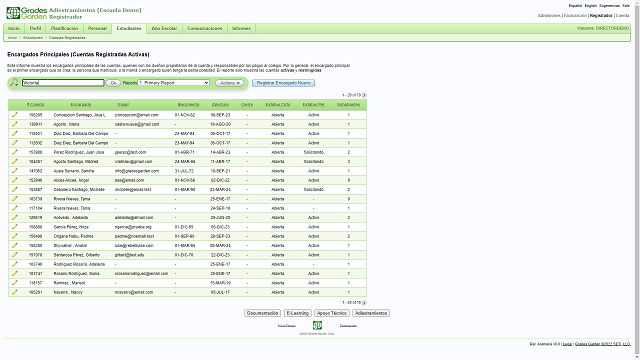The height and width of the screenshot is (360, 640).
Task: Sort by the Nacimiento column header
Action: click(x=189, y=104)
